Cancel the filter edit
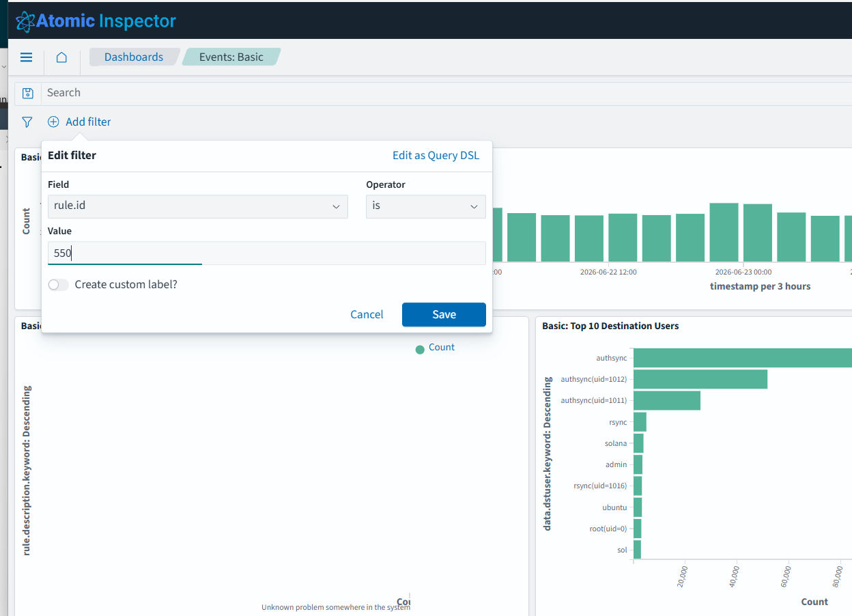This screenshot has width=852, height=616. click(367, 314)
